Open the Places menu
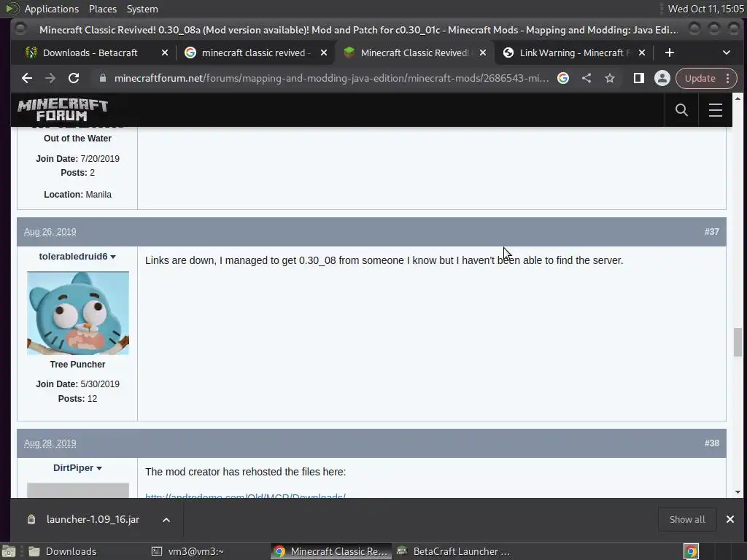This screenshot has width=747, height=560. [x=102, y=9]
